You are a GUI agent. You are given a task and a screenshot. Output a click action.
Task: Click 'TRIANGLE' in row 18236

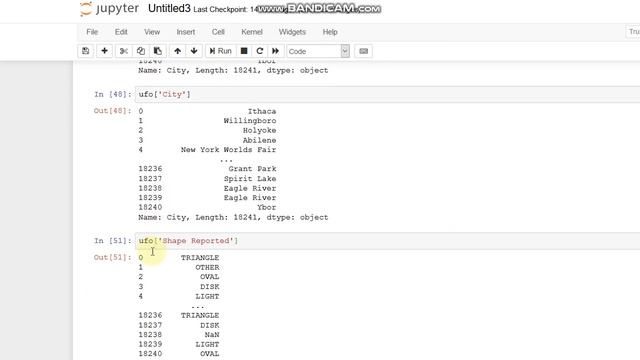200,316
